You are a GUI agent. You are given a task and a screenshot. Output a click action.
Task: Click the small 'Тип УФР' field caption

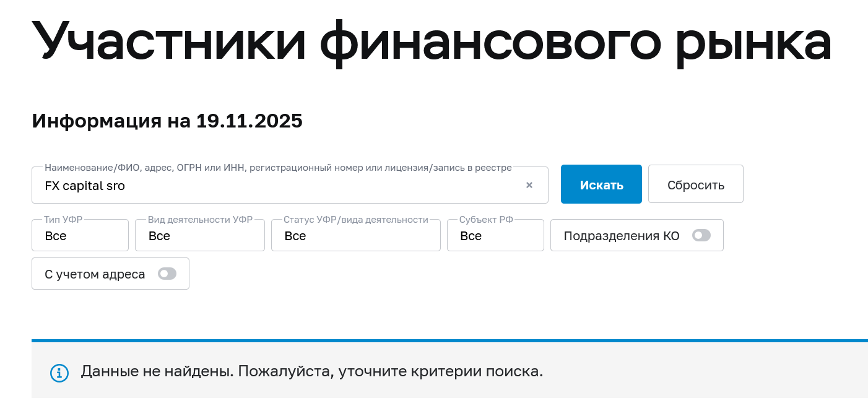coord(63,220)
